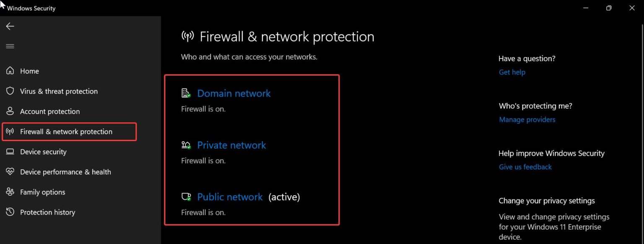Click the back arrow icon
The width and height of the screenshot is (644, 244).
10,26
